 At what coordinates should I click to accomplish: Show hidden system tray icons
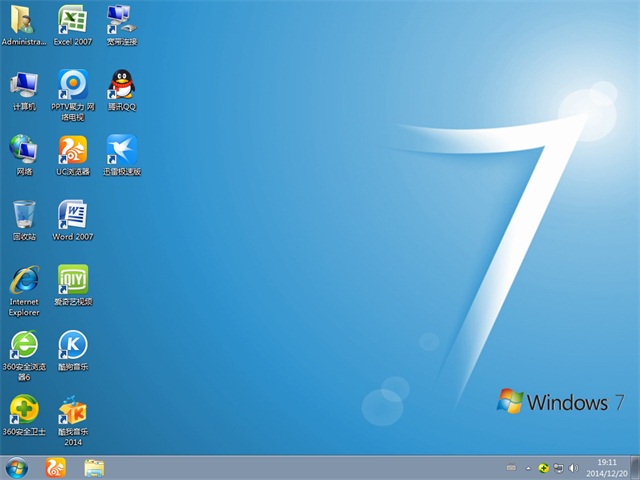528,468
